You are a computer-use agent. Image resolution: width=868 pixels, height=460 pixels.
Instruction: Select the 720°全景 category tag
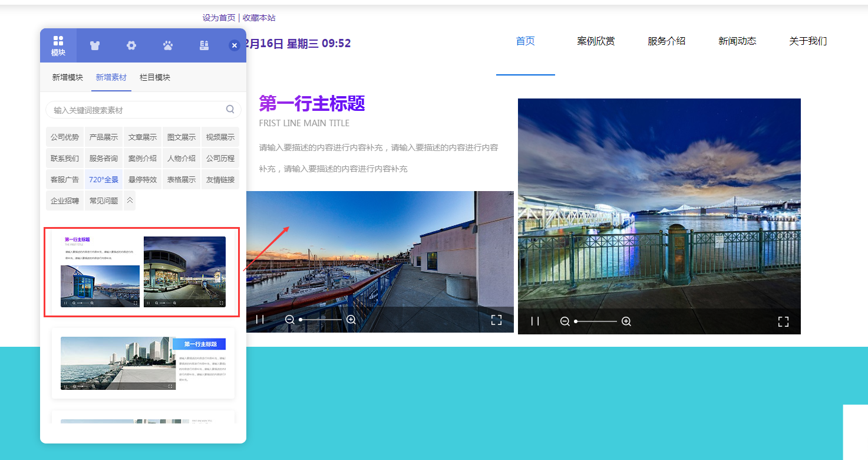pos(104,179)
